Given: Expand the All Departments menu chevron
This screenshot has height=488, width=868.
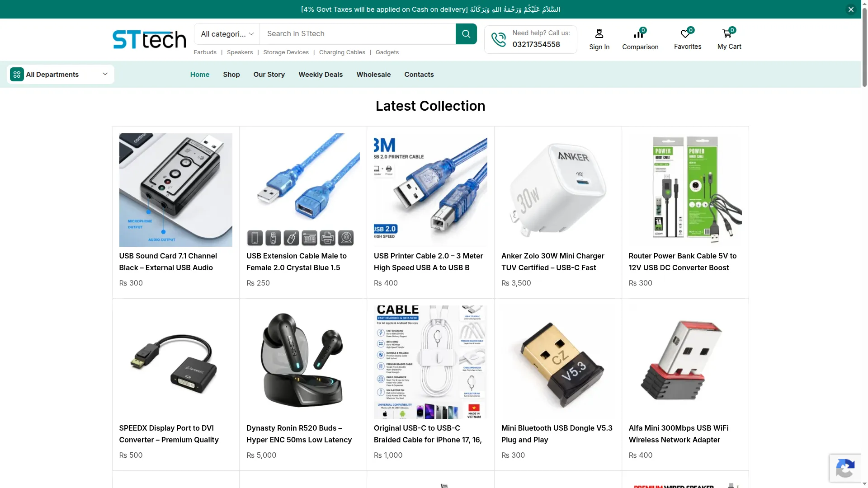Looking at the screenshot, I should (105, 74).
